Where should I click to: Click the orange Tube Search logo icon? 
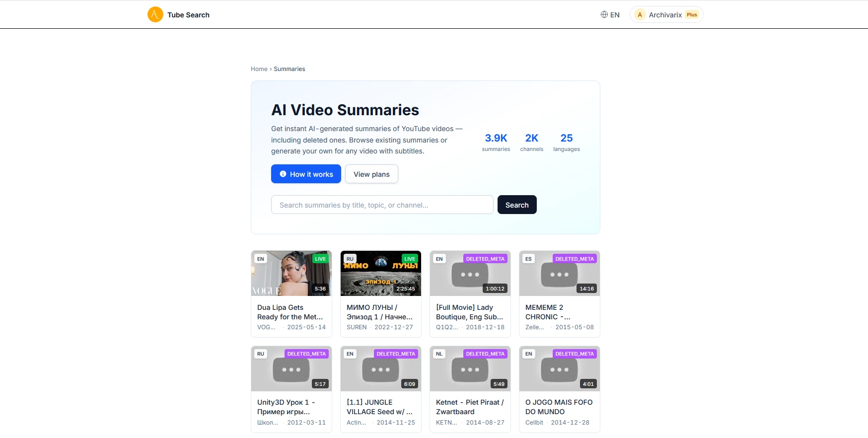(x=155, y=14)
